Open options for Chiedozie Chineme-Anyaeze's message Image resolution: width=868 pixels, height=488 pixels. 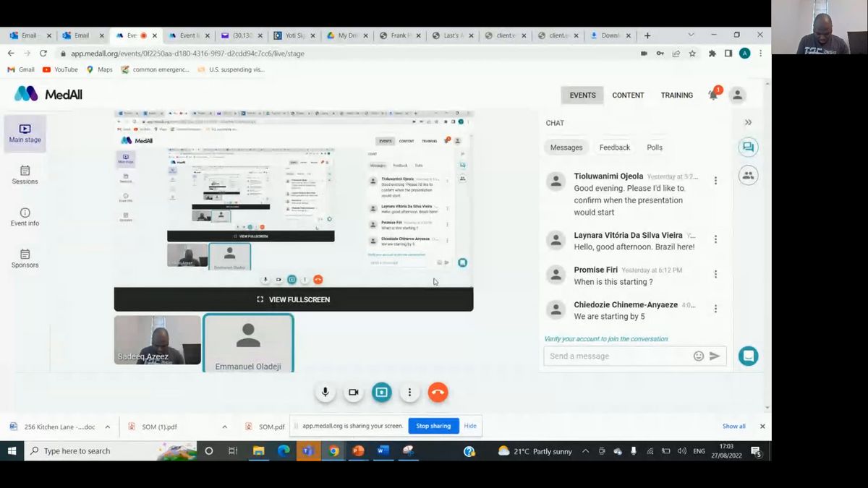(x=715, y=309)
